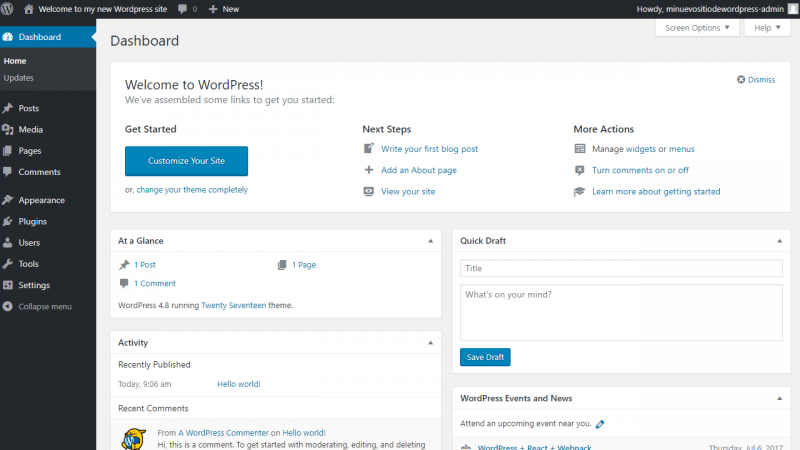The width and height of the screenshot is (800, 450).
Task: Click the home site icon in admin bar
Action: point(29,9)
